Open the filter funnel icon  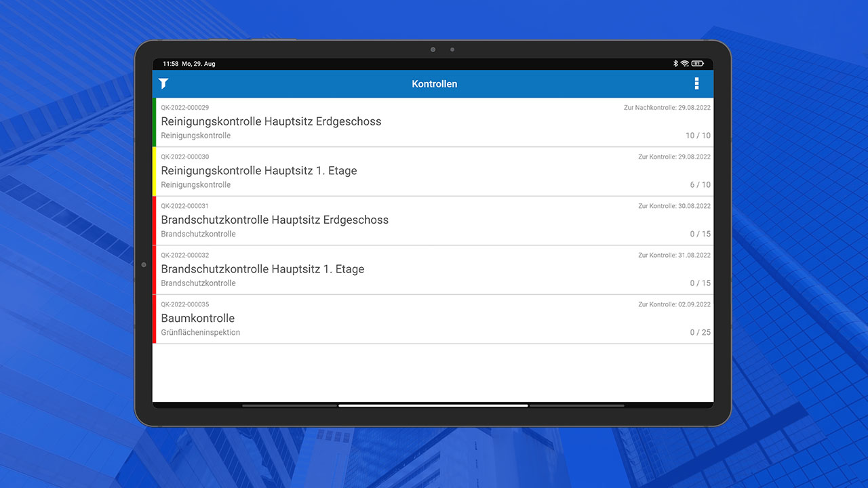click(x=163, y=83)
